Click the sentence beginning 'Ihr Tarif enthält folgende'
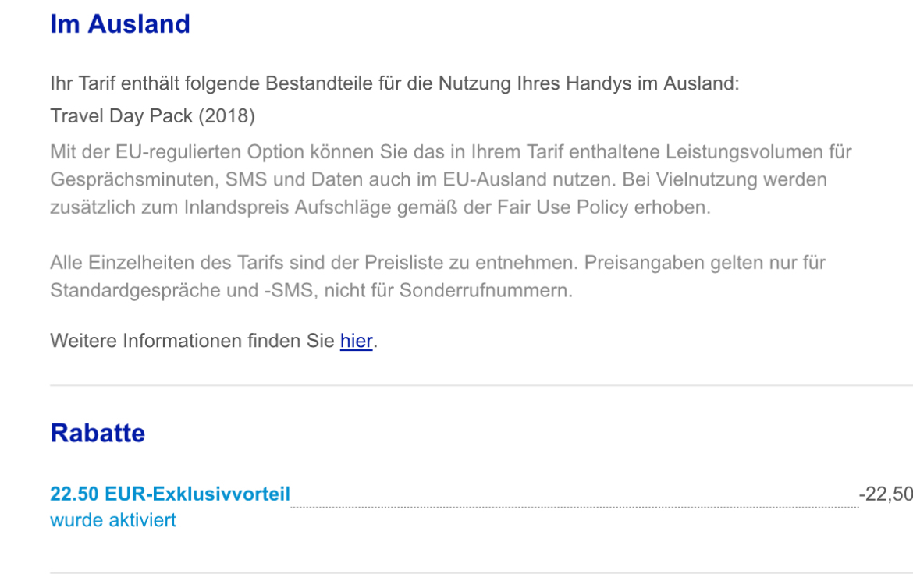The image size is (913, 588). tap(395, 83)
